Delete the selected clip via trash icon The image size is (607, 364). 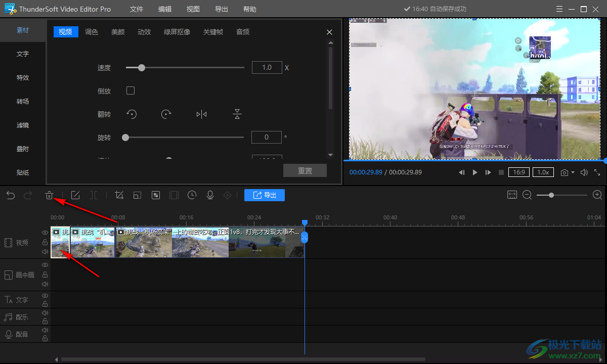(50, 195)
